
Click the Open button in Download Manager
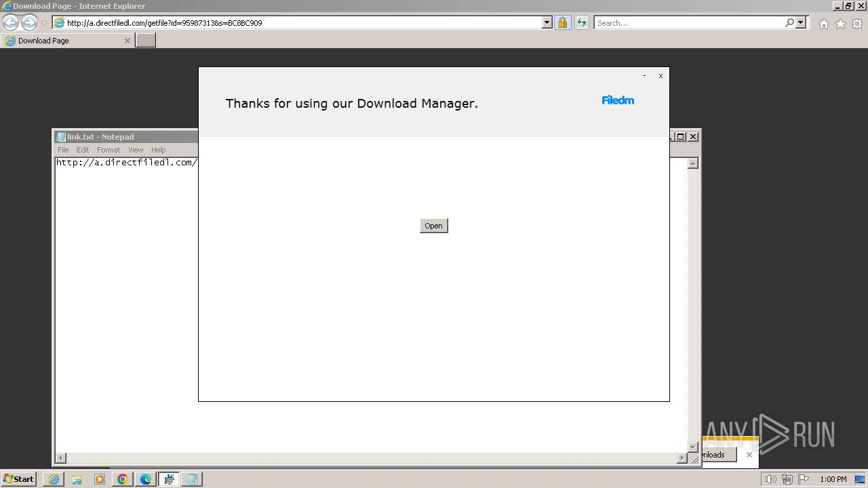434,226
